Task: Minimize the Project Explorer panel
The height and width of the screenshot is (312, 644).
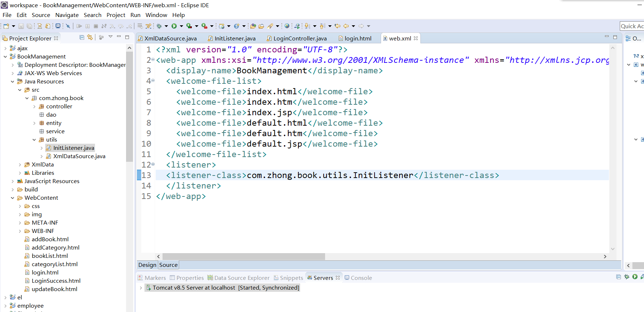Action: coord(119,37)
